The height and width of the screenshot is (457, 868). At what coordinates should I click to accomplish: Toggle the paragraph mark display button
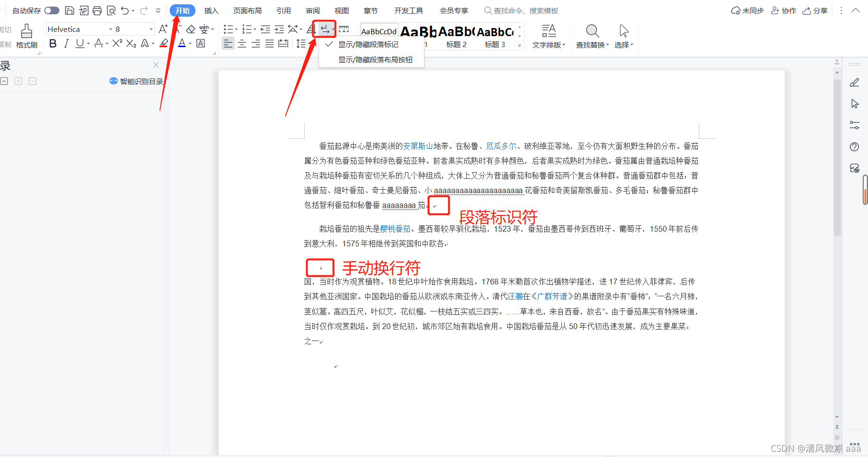tap(324, 29)
